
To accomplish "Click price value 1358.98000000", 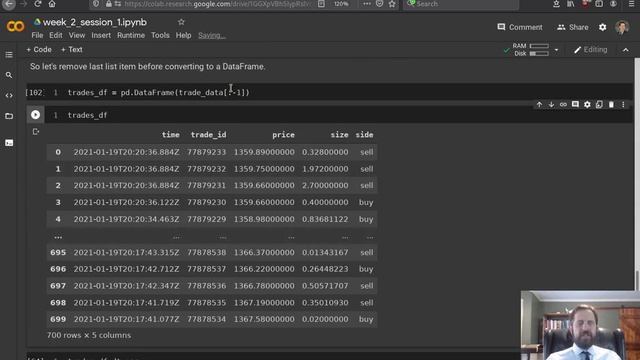I will pyautogui.click(x=264, y=219).
